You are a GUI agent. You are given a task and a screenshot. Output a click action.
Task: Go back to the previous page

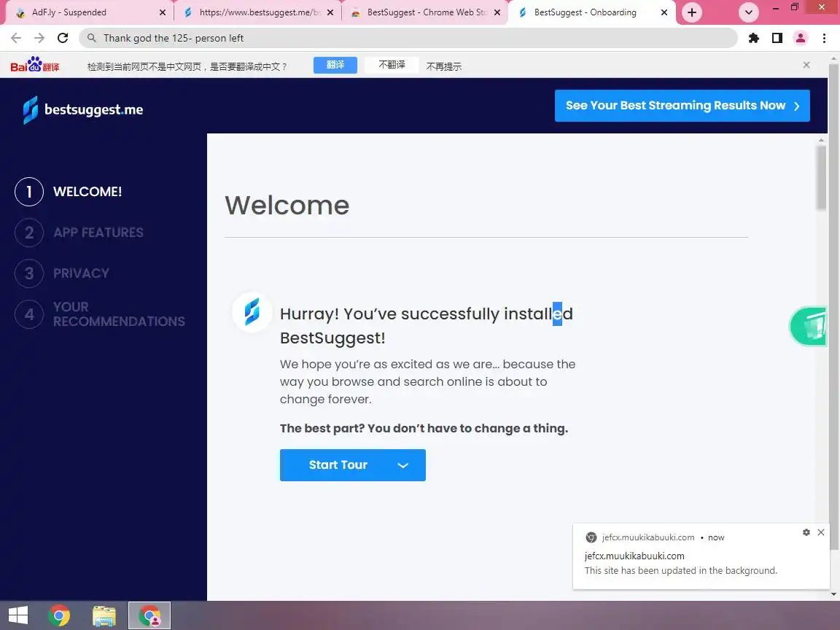[16, 38]
